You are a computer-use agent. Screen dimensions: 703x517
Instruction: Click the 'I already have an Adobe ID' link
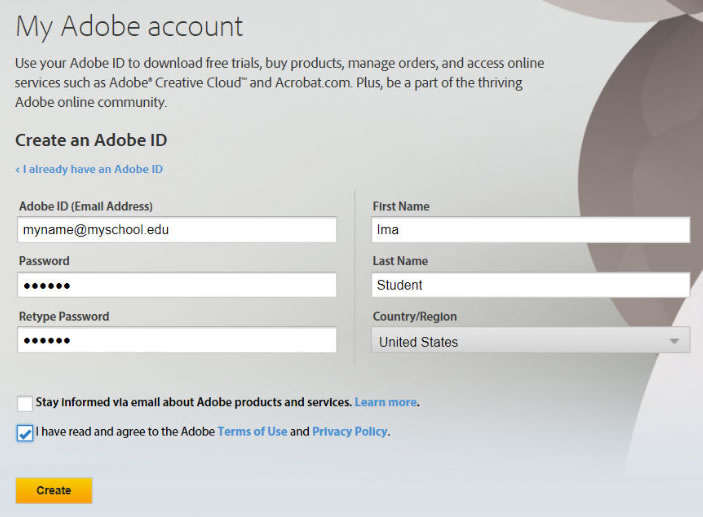pyautogui.click(x=90, y=169)
